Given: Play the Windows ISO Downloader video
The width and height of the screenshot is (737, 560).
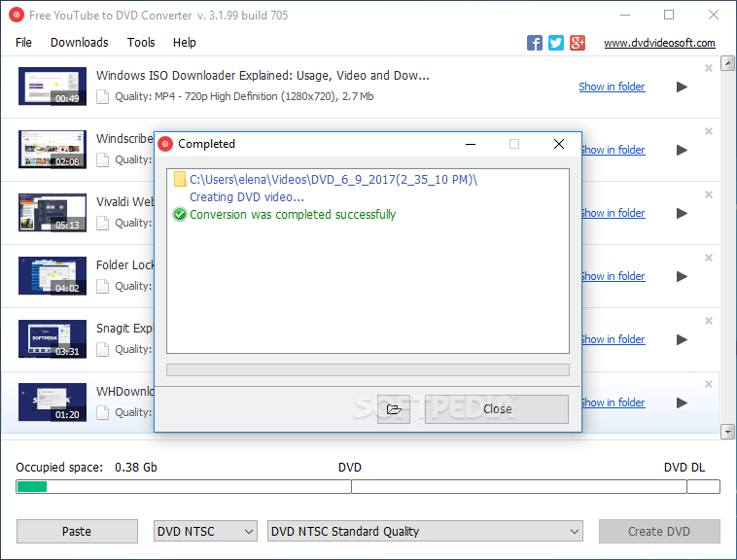Looking at the screenshot, I should point(682,87).
